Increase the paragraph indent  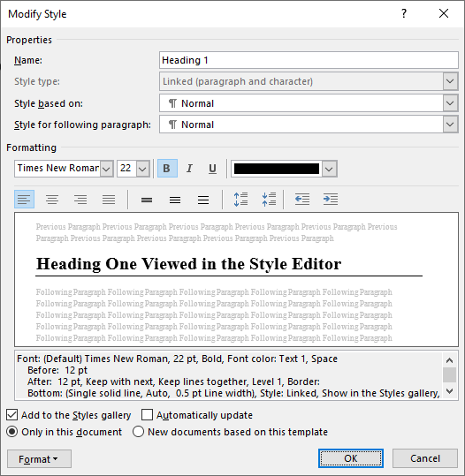click(331, 200)
